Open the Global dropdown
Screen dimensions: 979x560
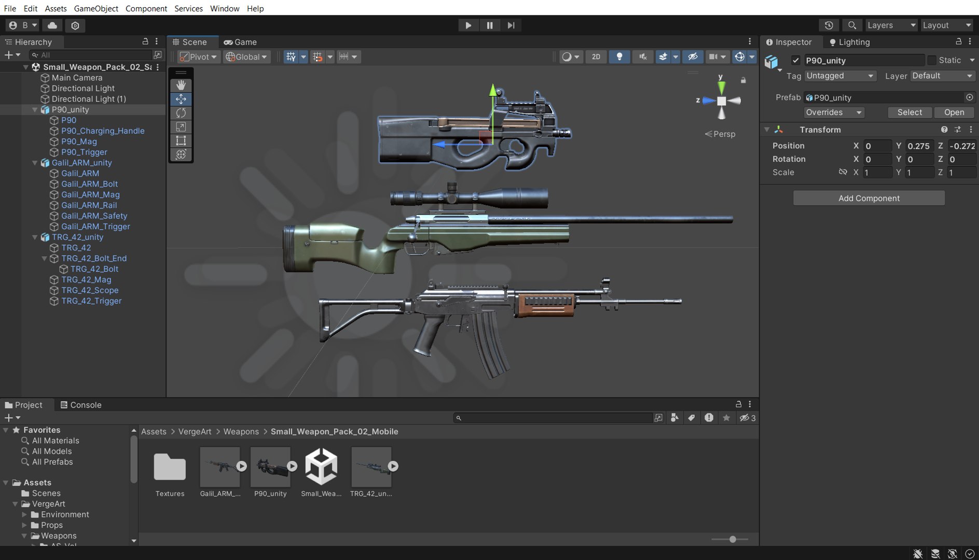coord(246,57)
